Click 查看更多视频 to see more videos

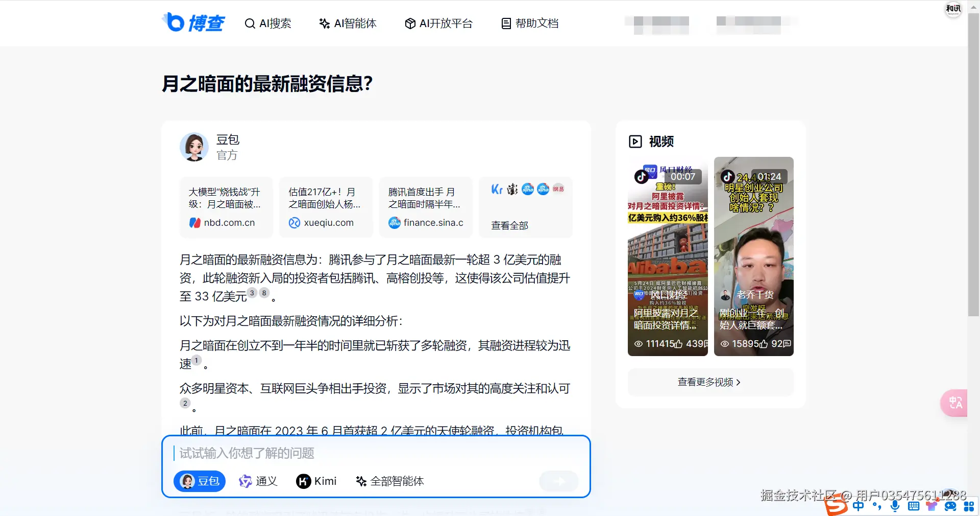tap(710, 382)
